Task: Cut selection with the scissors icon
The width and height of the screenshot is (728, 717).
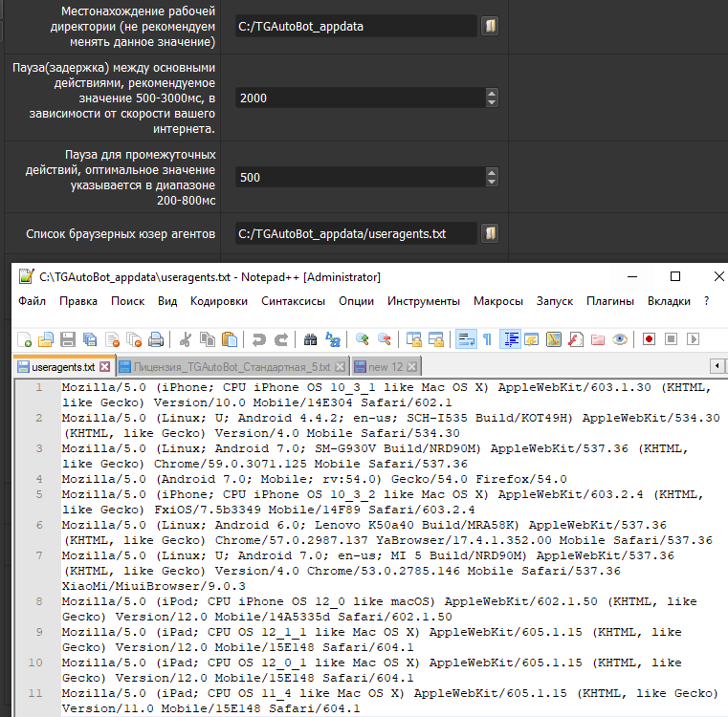Action: [186, 338]
